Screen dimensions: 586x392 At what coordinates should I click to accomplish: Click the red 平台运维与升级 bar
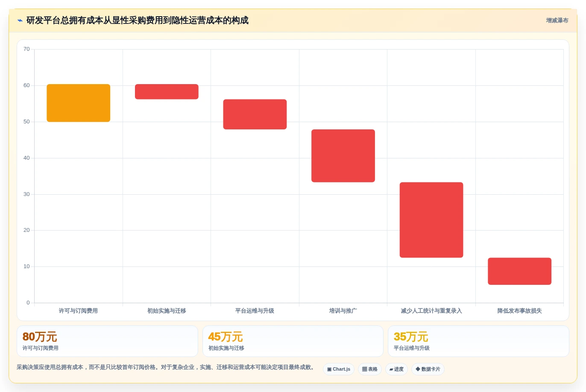click(255, 114)
